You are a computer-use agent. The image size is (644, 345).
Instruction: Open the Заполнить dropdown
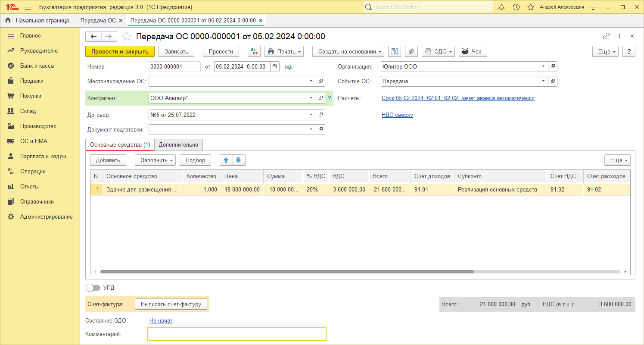click(x=155, y=160)
